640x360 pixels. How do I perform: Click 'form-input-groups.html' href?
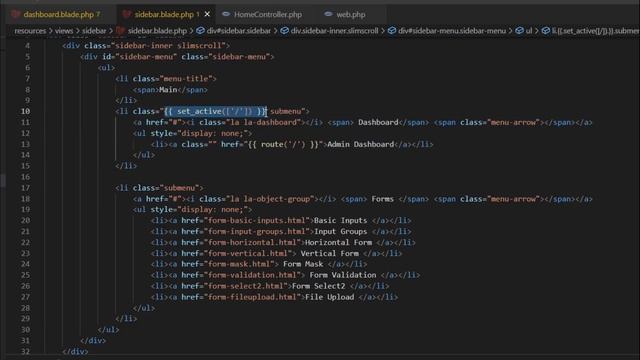[x=256, y=232]
